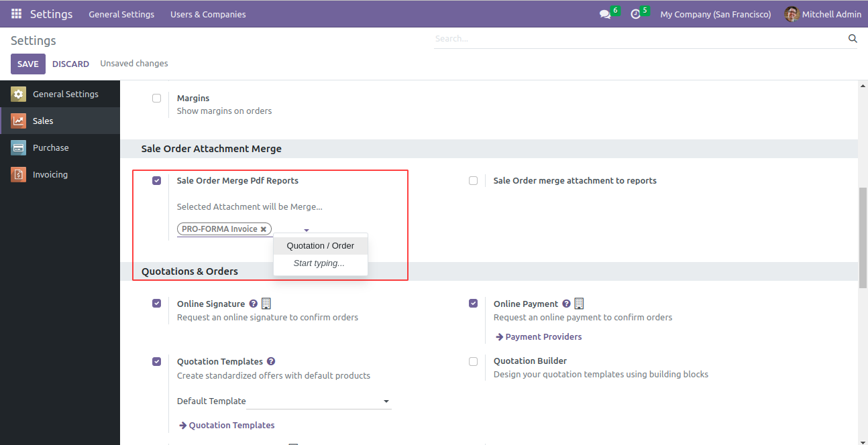Click company building icon beside Online Signature
The width and height of the screenshot is (868, 445).
click(x=266, y=304)
